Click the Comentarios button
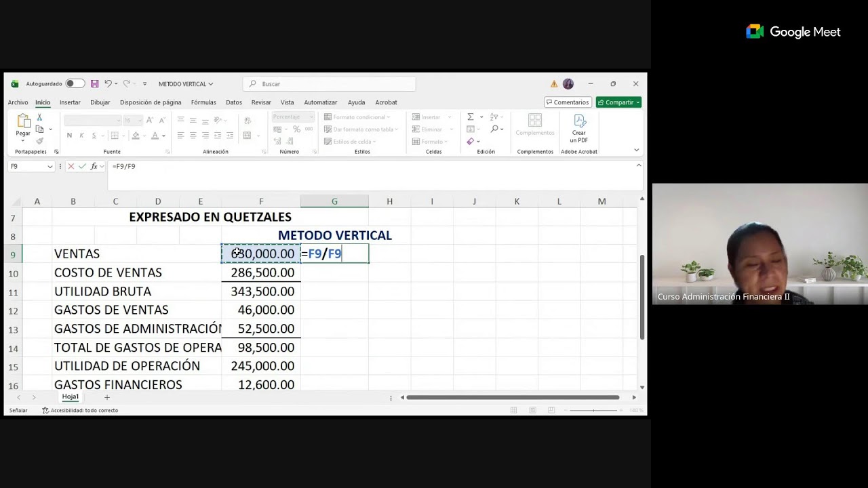The width and height of the screenshot is (868, 488). coord(568,102)
